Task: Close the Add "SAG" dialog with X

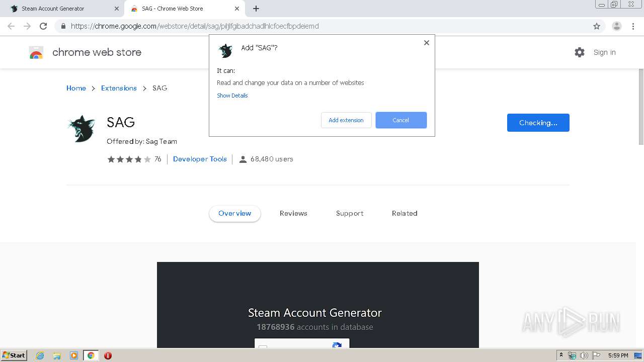Action: pyautogui.click(x=426, y=43)
